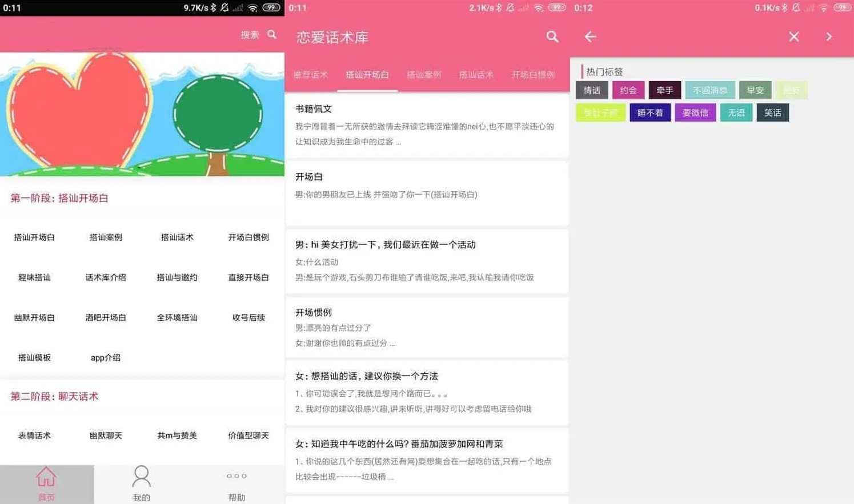Open the 我的 profile person icon
Viewport: 854px width, 504px height.
[x=141, y=476]
